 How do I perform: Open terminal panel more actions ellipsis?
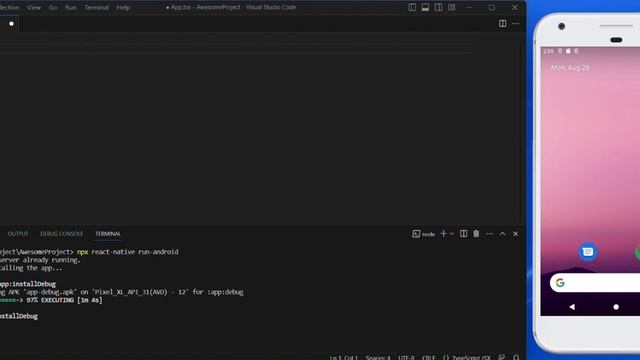(489, 234)
